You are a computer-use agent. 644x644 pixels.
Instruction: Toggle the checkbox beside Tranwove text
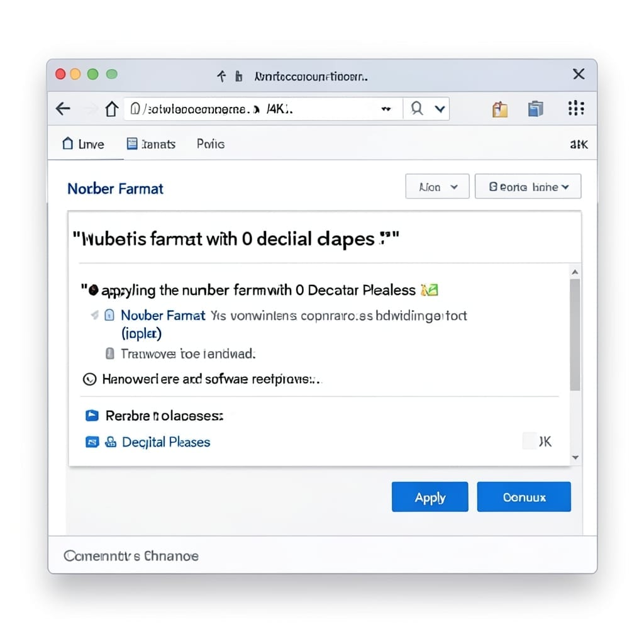[109, 353]
